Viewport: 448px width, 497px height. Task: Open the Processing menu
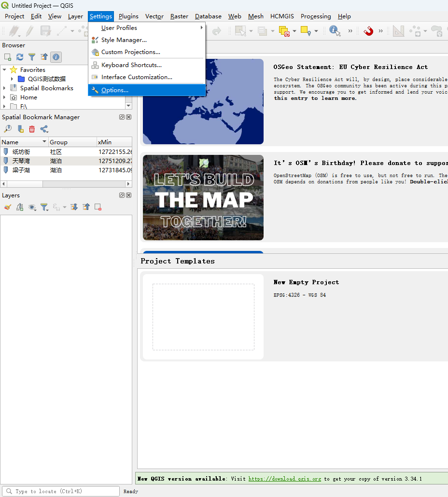tap(315, 16)
